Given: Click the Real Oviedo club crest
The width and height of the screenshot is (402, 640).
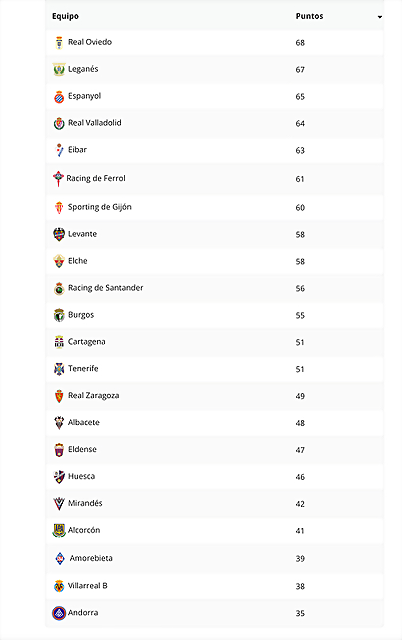Looking at the screenshot, I should click(59, 42).
